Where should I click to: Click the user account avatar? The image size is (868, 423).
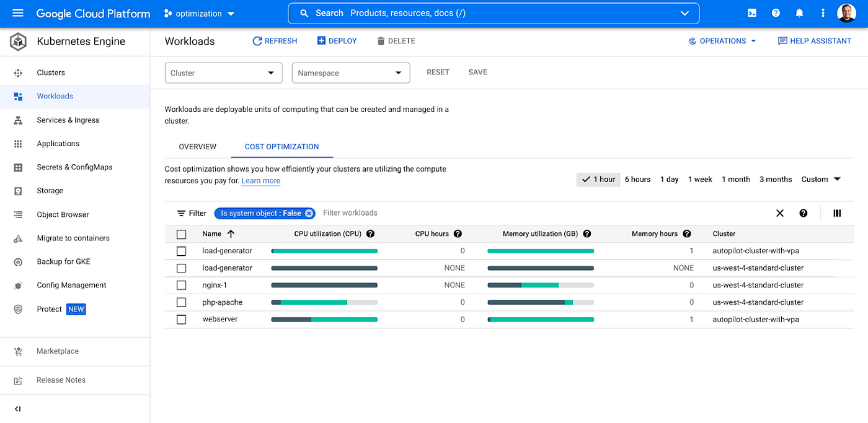point(846,13)
